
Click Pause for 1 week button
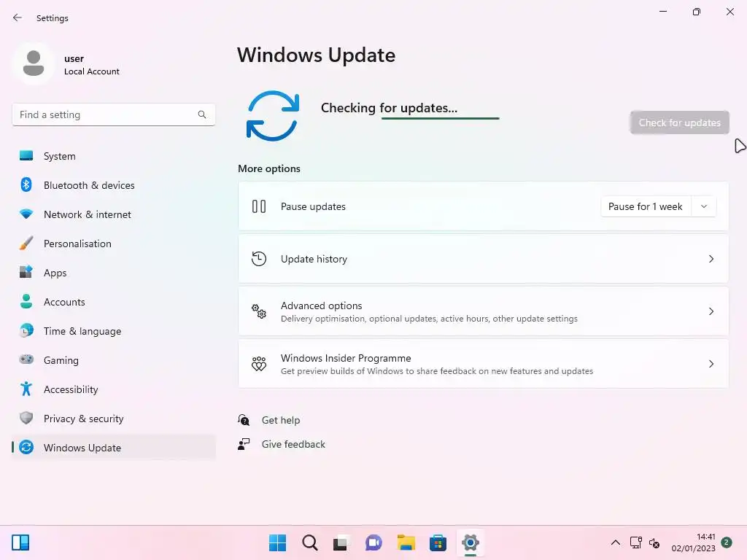pos(646,206)
